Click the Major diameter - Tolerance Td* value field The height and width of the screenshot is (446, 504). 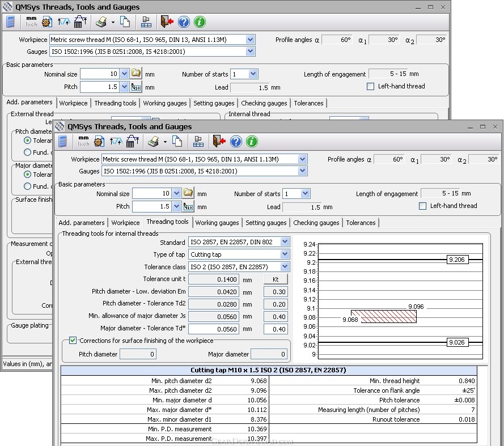point(214,329)
